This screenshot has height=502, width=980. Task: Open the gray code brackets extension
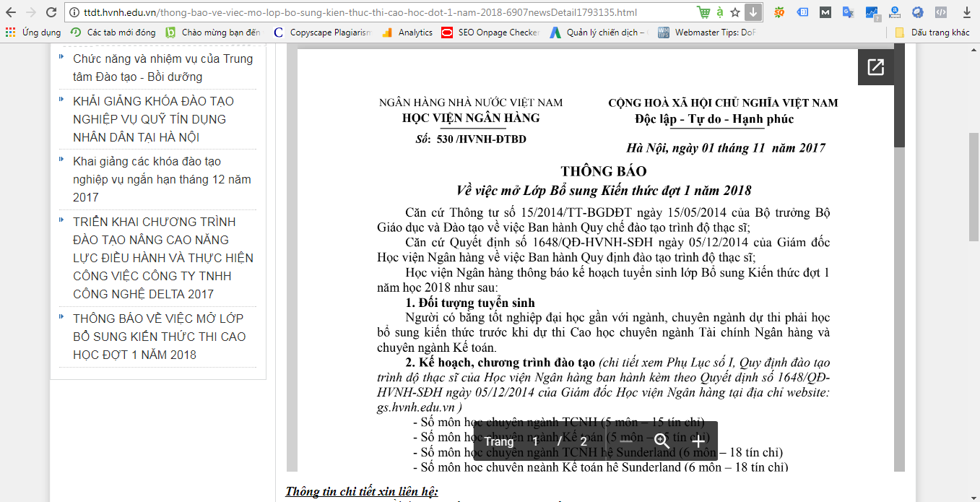(940, 12)
